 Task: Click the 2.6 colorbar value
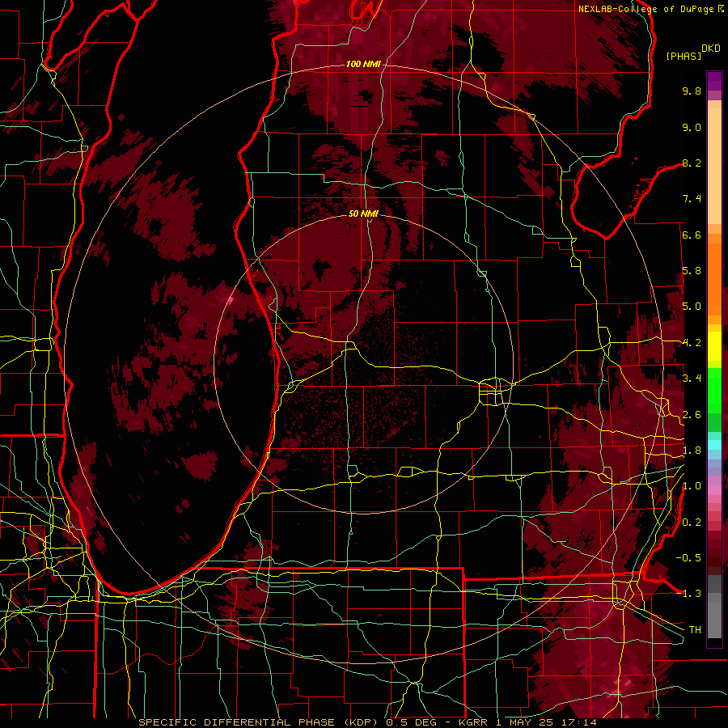click(x=692, y=414)
